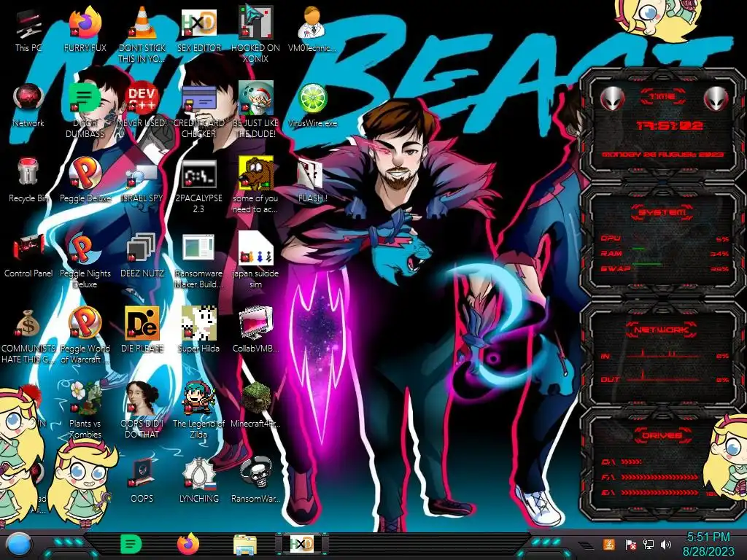Launch the Minecraft4Fr grass block icon
The image size is (747, 560).
coord(255,398)
